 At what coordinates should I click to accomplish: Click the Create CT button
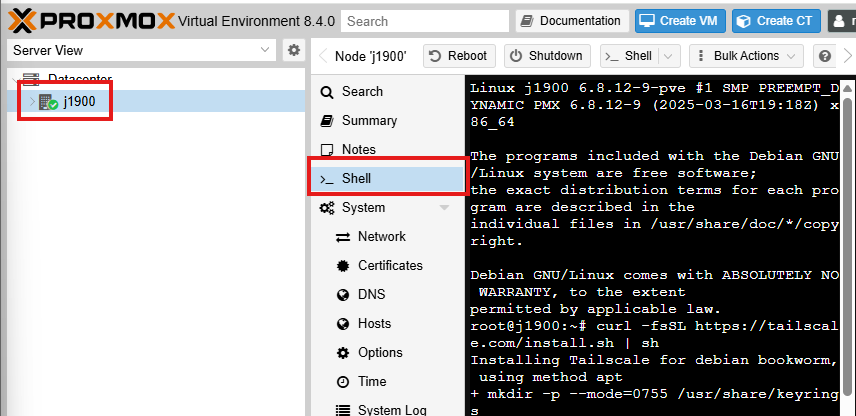tap(776, 21)
